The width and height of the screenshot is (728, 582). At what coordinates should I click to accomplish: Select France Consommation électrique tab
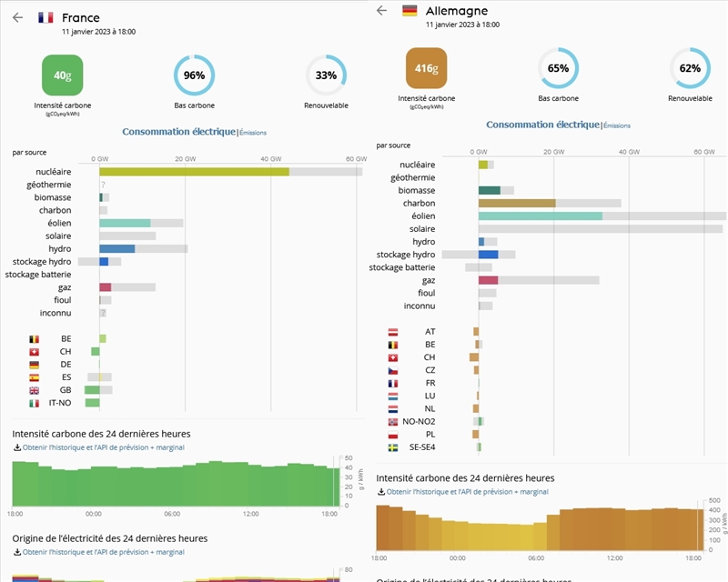point(178,132)
